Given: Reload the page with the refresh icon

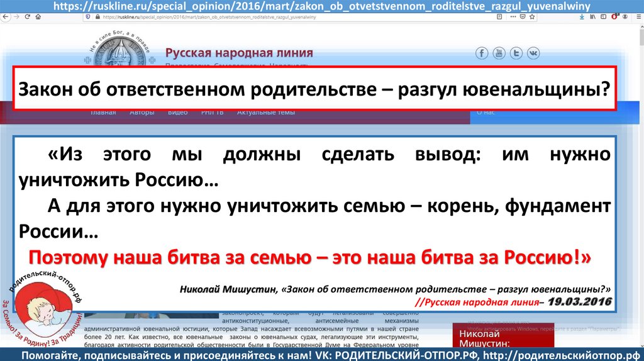Looking at the screenshot, I should point(28,17).
